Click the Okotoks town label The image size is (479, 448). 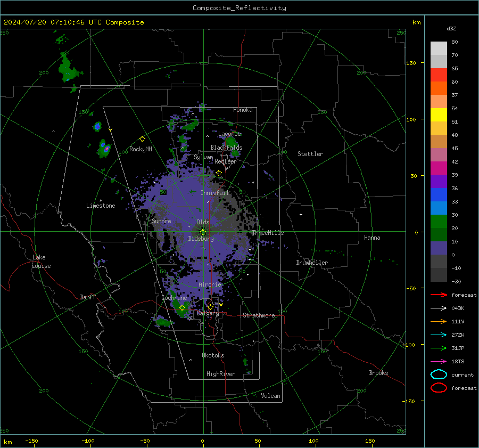[x=213, y=355]
